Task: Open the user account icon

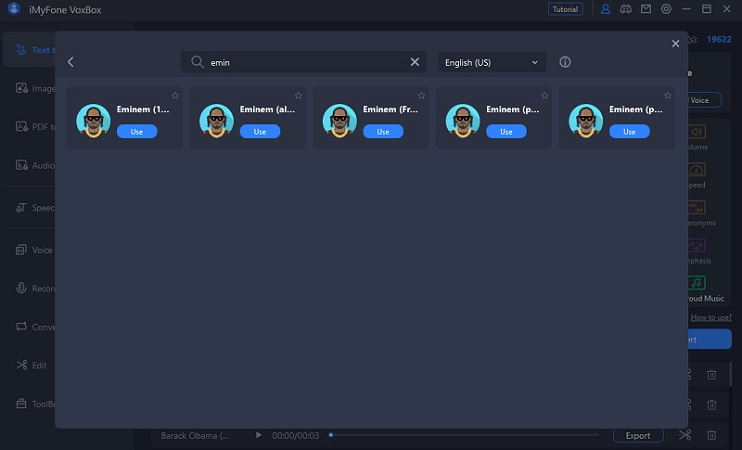Action: [605, 9]
